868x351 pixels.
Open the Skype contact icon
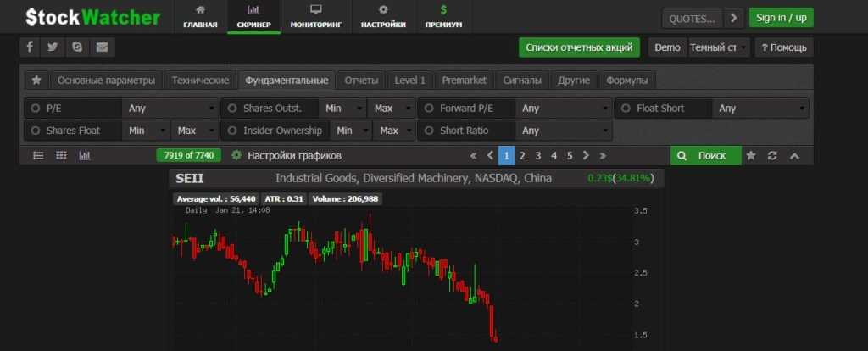[x=77, y=47]
